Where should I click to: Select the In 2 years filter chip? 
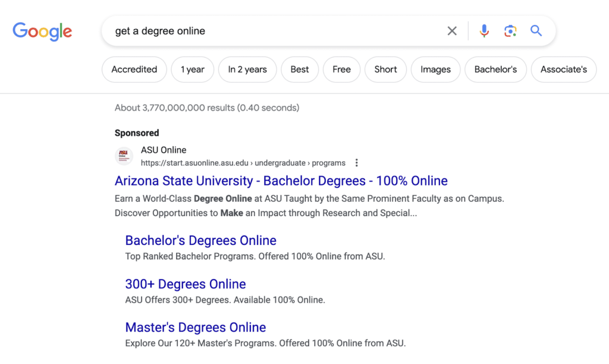pos(247,70)
